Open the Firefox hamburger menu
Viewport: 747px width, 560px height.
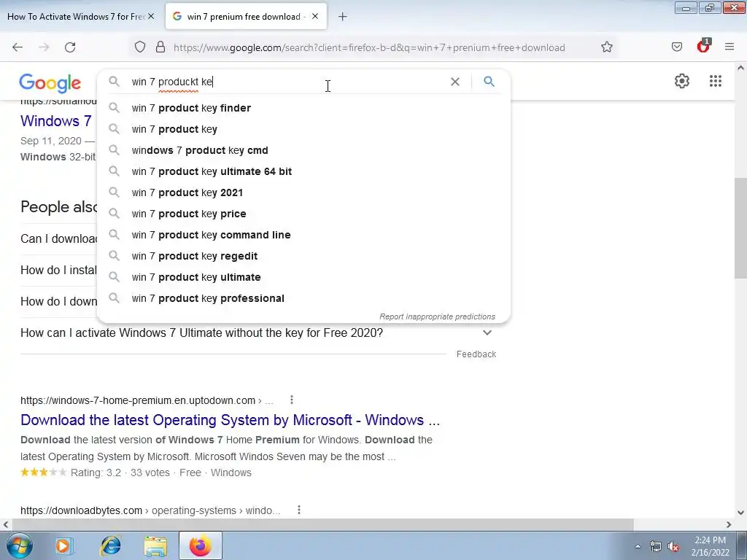[729, 47]
